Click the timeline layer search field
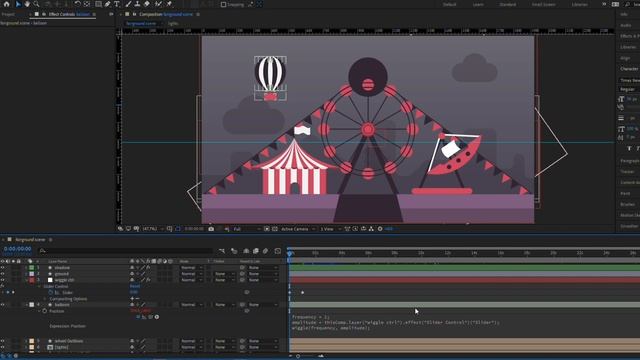 [126, 251]
